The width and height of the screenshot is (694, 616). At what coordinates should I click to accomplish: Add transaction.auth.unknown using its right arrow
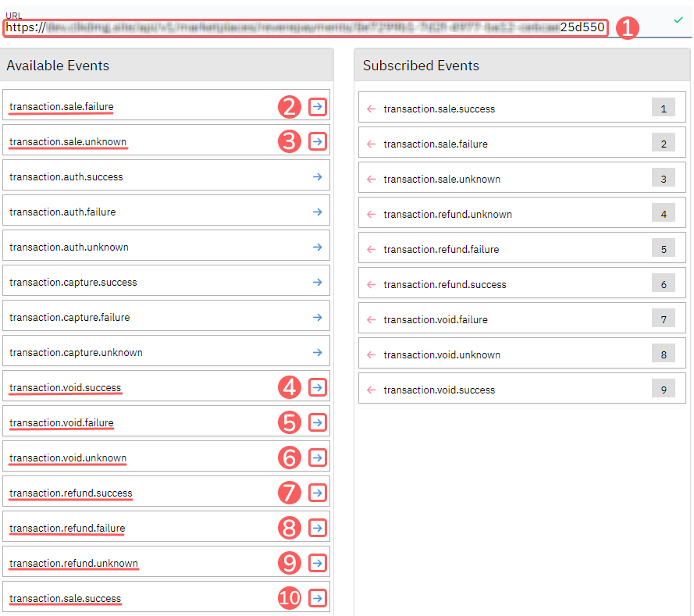pyautogui.click(x=317, y=247)
